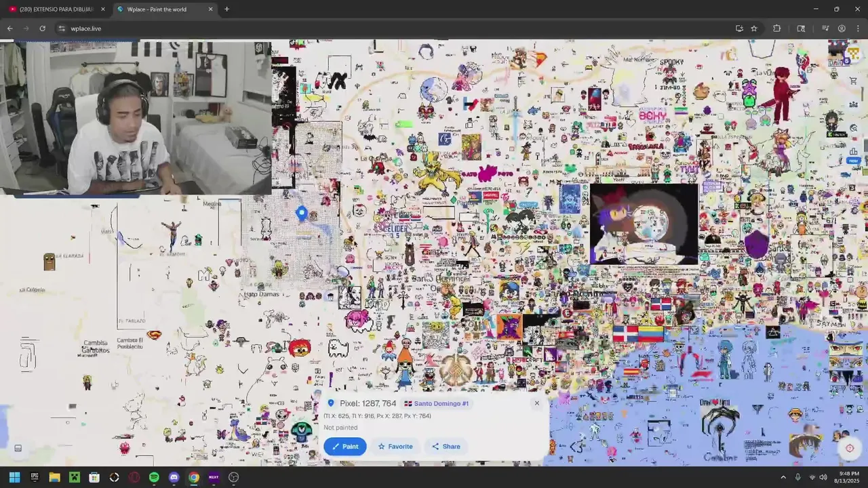Open the Wplace store cart icon

click(853, 81)
